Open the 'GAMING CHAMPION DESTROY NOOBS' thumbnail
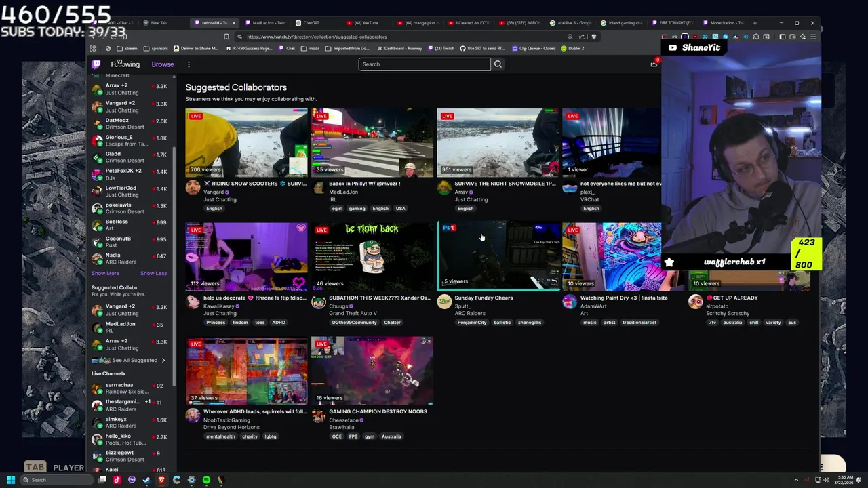The height and width of the screenshot is (488, 868). pyautogui.click(x=372, y=371)
